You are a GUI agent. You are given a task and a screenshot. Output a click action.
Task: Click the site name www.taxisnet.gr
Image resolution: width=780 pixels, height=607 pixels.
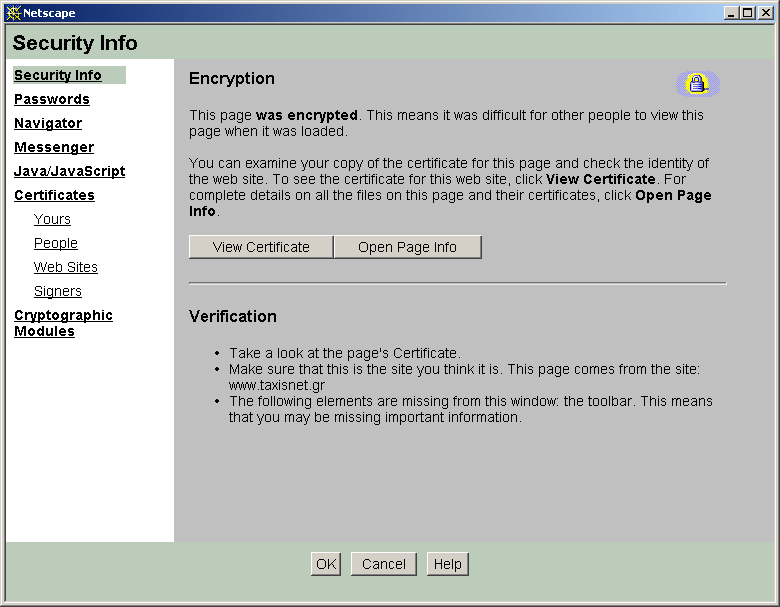click(x=277, y=385)
